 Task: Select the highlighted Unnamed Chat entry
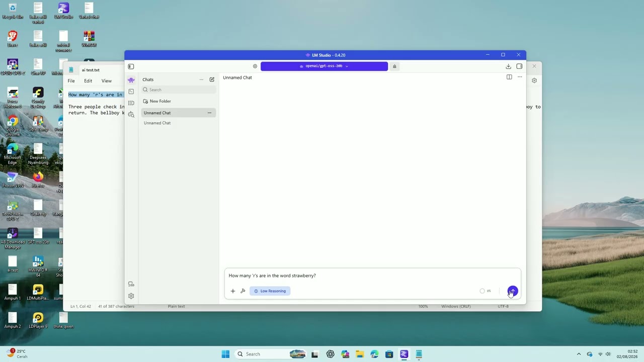tap(178, 113)
